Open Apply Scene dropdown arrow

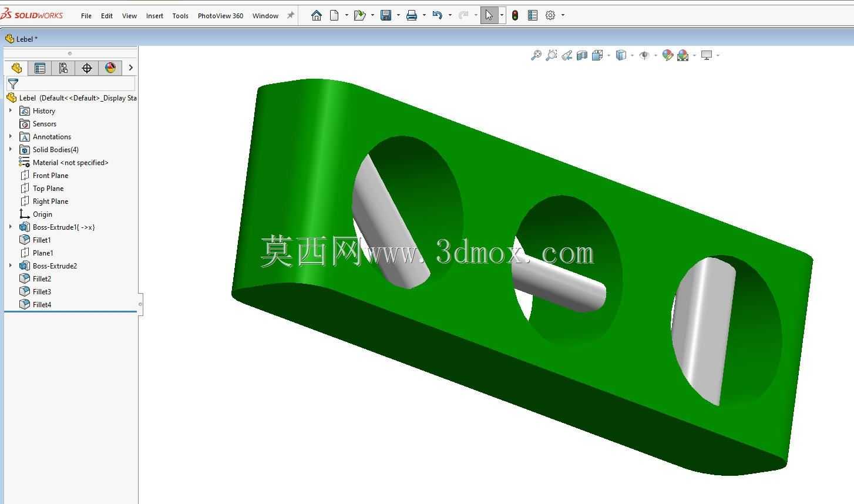pos(694,55)
